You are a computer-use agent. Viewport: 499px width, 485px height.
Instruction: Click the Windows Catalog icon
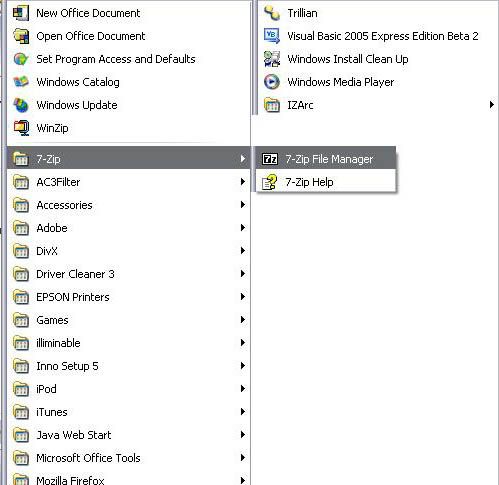click(x=21, y=82)
